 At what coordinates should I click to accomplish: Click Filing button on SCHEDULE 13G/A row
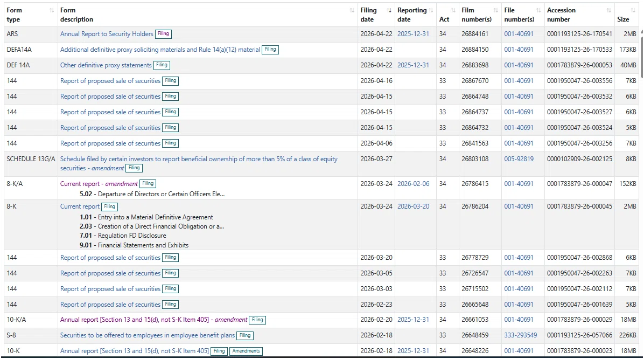pos(134,168)
